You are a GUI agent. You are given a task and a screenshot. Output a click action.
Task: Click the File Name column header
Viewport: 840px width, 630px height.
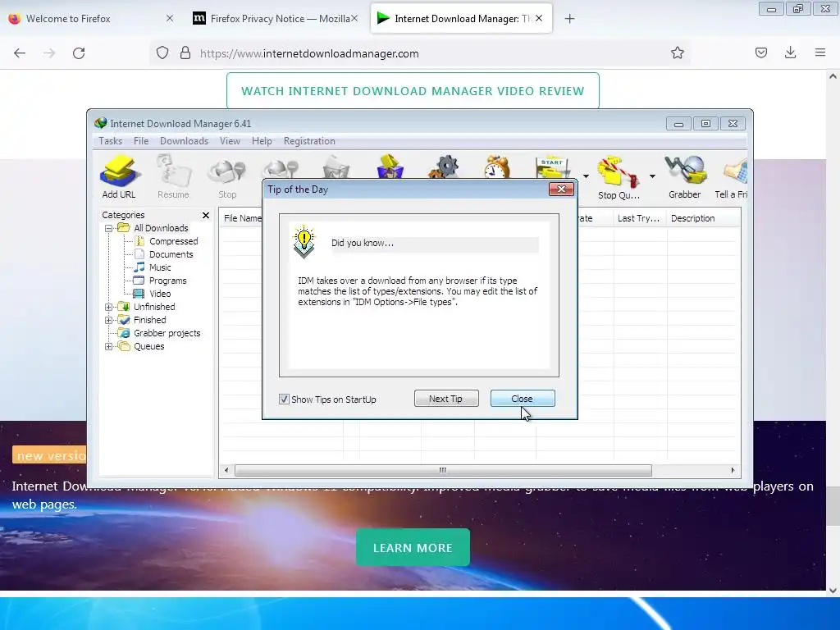242,218
